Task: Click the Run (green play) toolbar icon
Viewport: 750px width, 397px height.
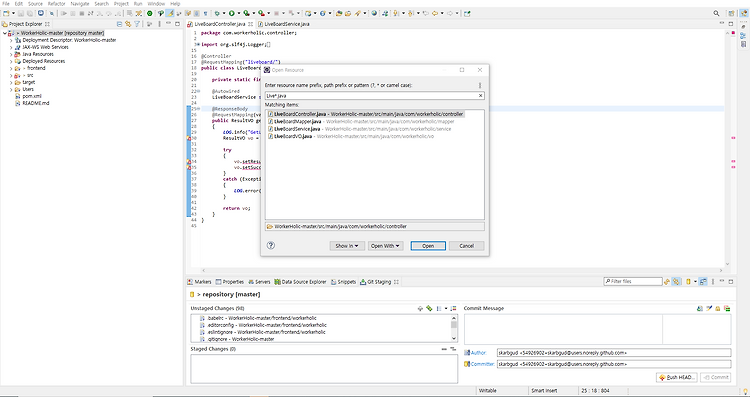Action: pyautogui.click(x=232, y=13)
